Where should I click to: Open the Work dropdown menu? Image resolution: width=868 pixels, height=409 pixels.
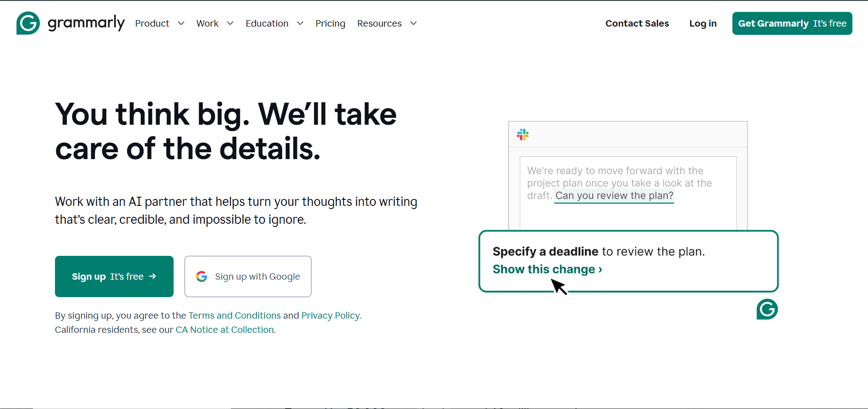point(214,23)
